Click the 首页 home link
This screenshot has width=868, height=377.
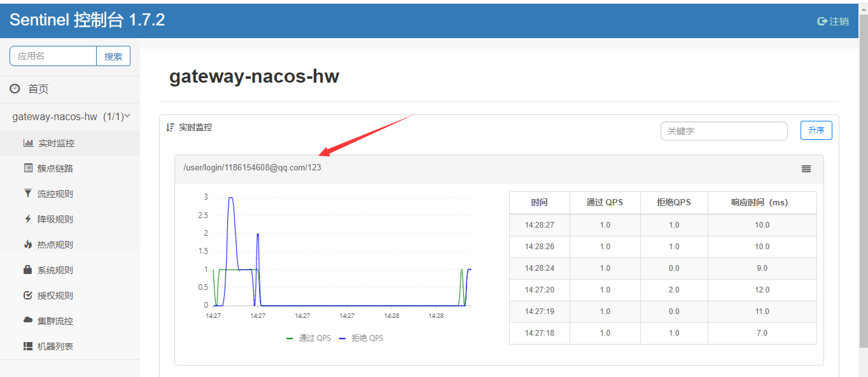pyautogui.click(x=38, y=89)
